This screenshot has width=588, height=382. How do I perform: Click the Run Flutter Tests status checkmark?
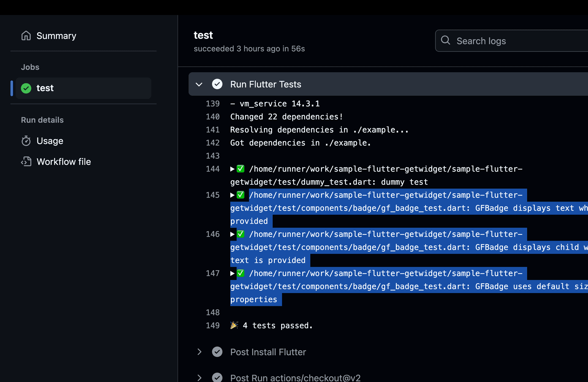pyautogui.click(x=217, y=84)
